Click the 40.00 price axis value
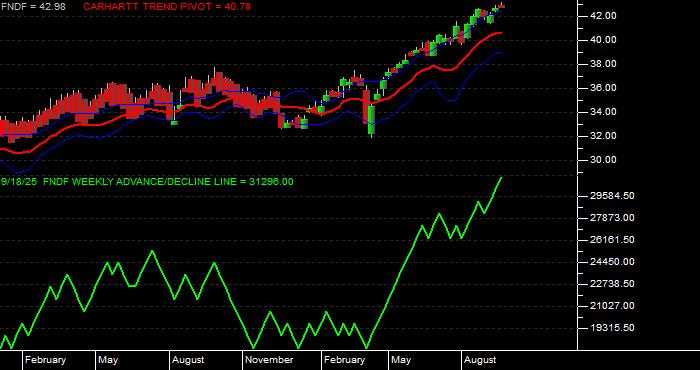700x370 pixels. pyautogui.click(x=603, y=40)
